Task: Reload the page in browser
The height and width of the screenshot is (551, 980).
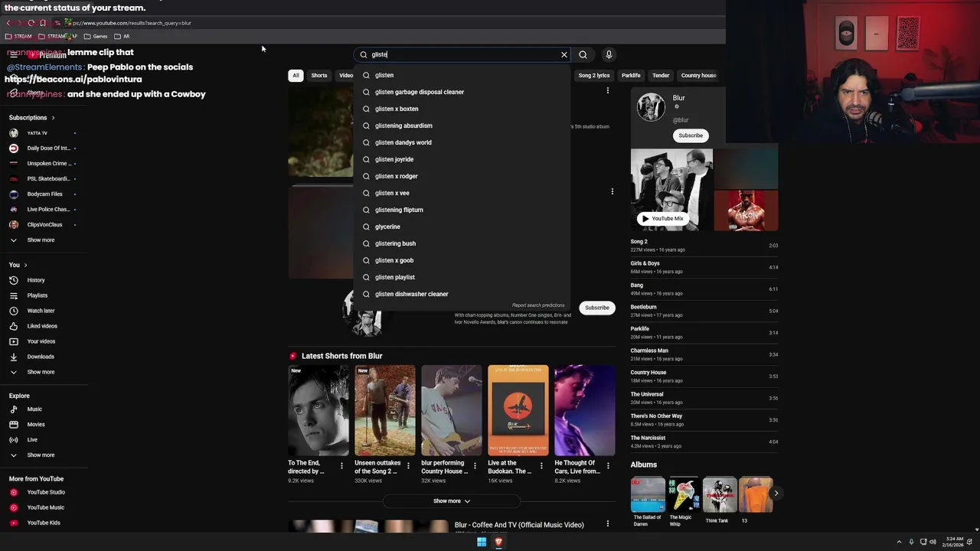Action: click(31, 23)
